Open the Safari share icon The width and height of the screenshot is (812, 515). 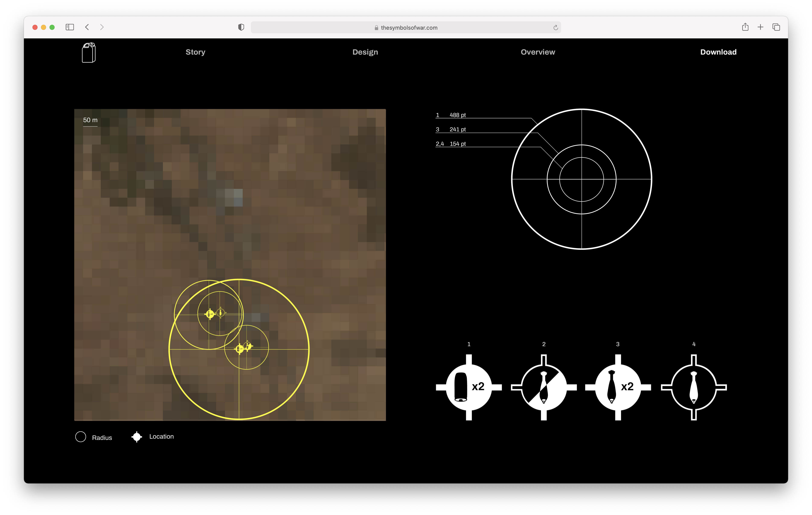tap(745, 27)
